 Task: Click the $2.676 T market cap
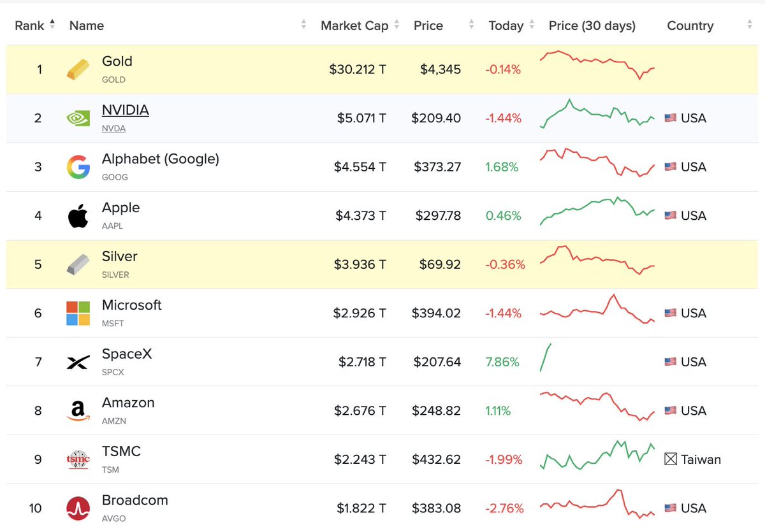360,411
